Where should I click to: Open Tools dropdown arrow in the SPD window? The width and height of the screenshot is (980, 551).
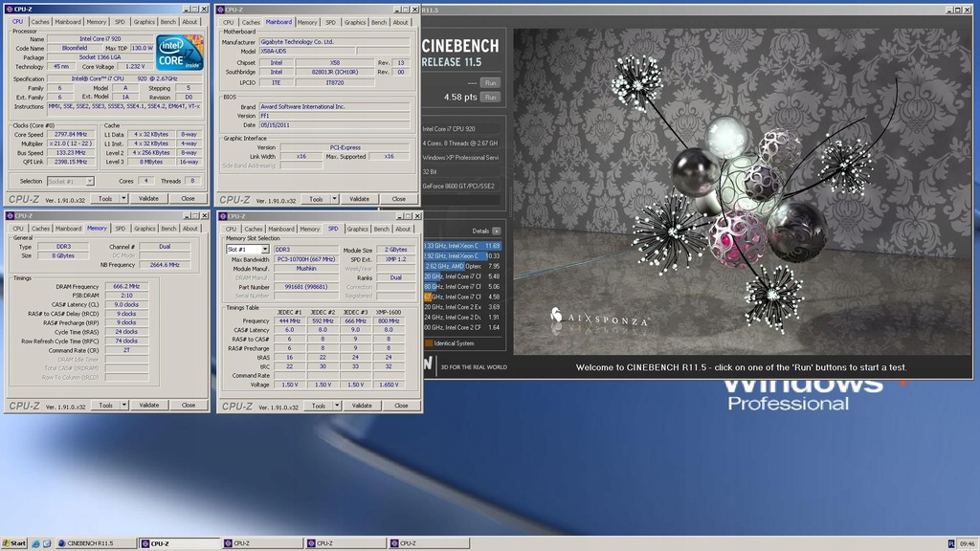337,406
